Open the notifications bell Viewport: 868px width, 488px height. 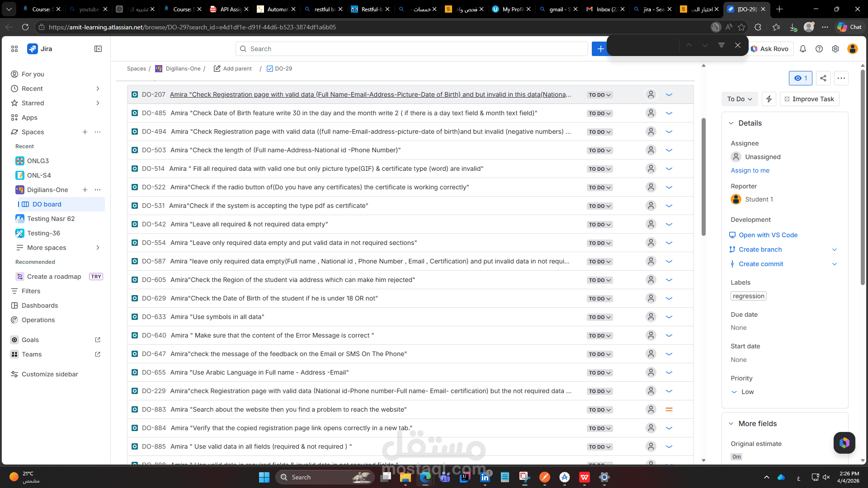click(803, 49)
